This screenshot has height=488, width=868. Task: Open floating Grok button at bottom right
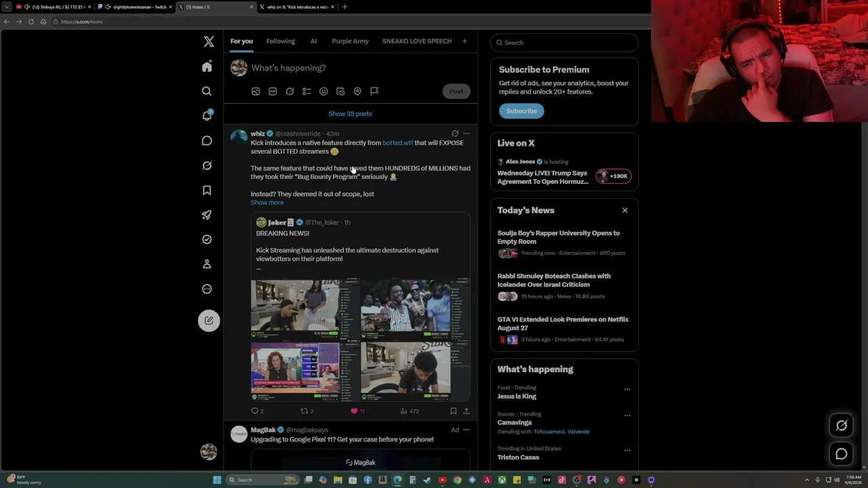(842, 426)
